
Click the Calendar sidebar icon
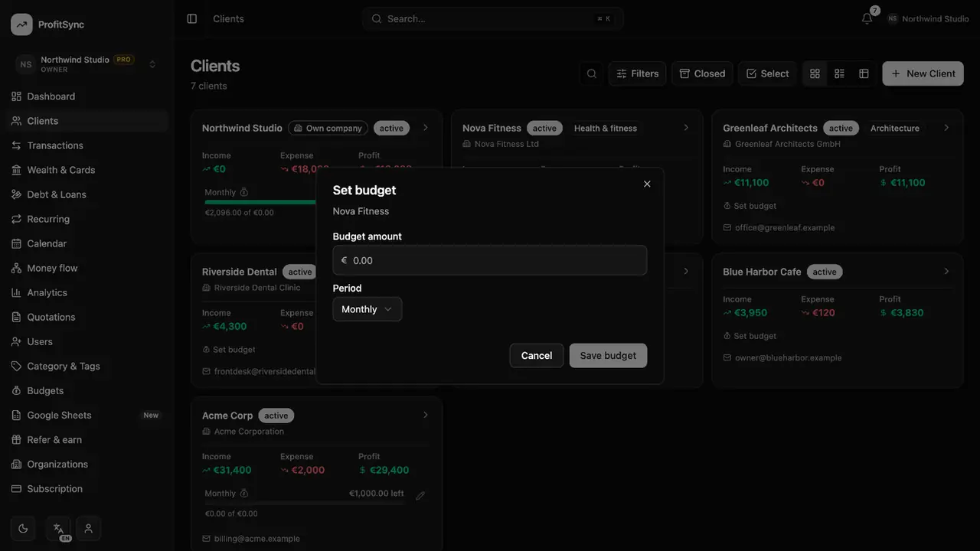point(16,243)
